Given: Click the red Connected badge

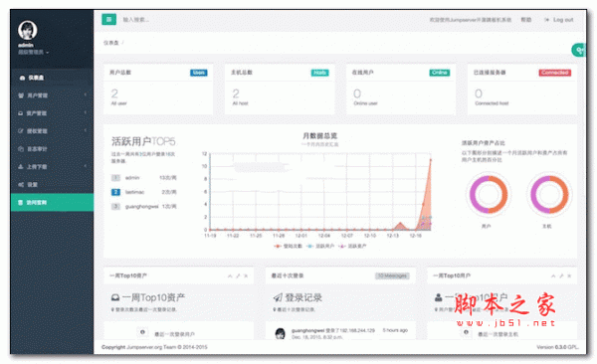Looking at the screenshot, I should point(555,73).
